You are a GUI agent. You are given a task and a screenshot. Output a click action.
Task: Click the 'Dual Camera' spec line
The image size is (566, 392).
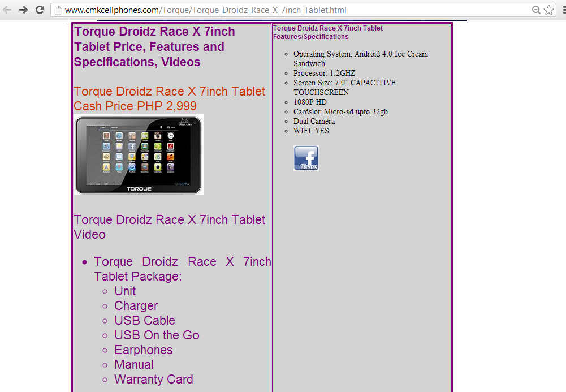(x=314, y=121)
